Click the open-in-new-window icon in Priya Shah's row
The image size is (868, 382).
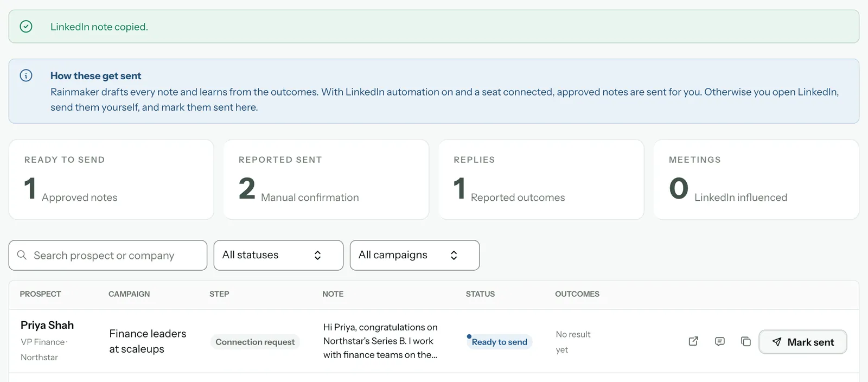(x=693, y=341)
